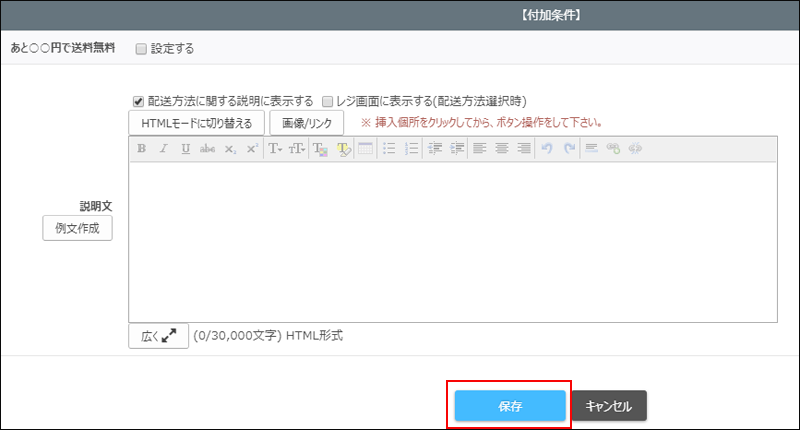The image size is (800, 430).
Task: Open the 画像/リンク button
Action: click(x=307, y=123)
